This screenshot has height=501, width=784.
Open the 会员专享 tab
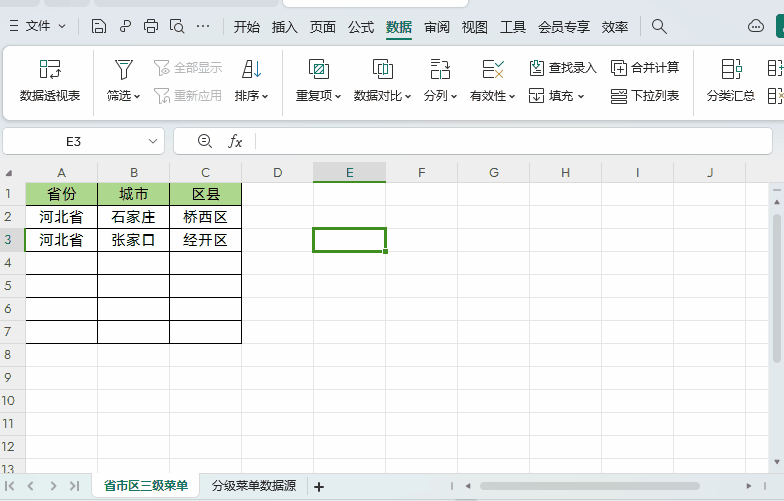(x=564, y=26)
